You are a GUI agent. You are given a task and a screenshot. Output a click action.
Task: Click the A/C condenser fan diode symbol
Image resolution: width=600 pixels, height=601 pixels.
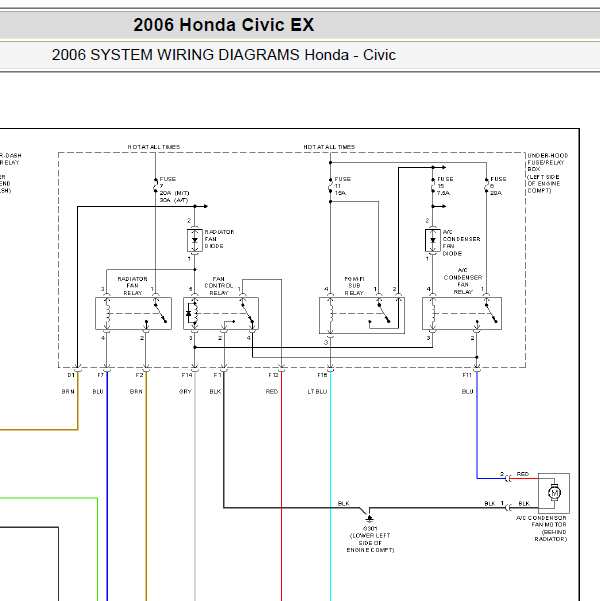[433, 240]
